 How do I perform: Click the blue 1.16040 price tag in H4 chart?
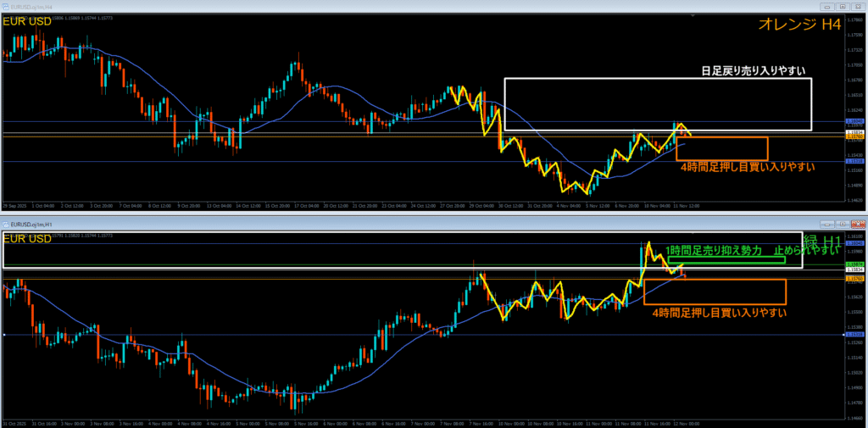pyautogui.click(x=854, y=120)
